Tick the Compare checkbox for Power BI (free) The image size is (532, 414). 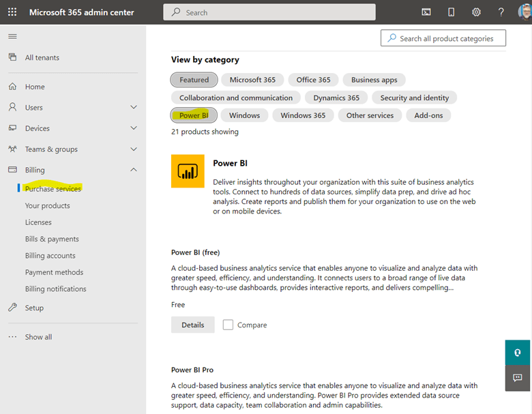[x=228, y=325]
